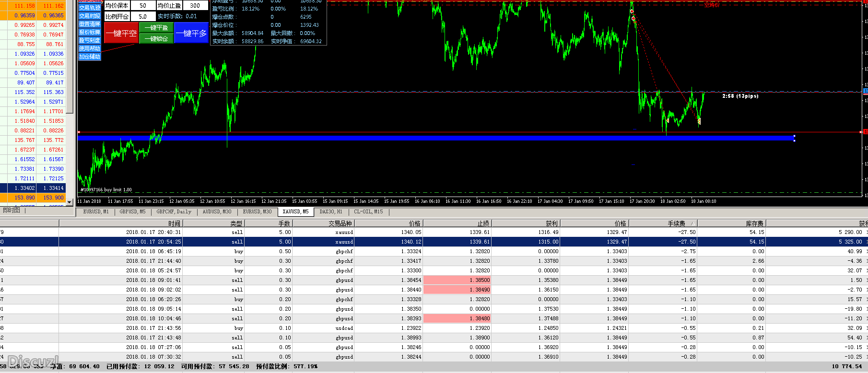Select the usdcad buy order at 1.23922
Viewport: 868px width, 373px height.
click(434, 328)
